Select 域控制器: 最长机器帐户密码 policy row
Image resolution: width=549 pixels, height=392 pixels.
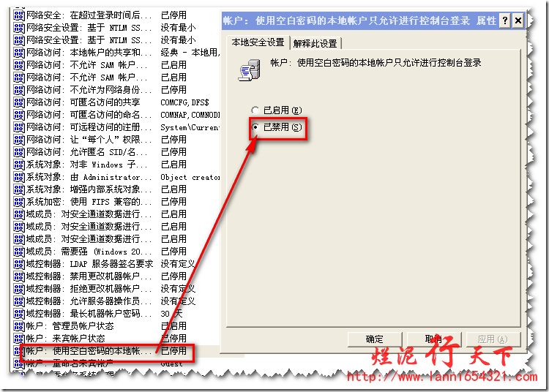click(89, 313)
